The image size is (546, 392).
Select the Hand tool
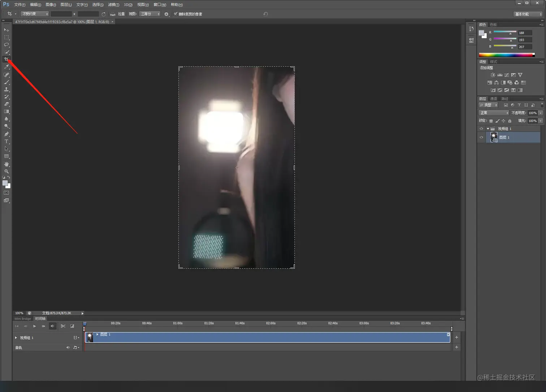tap(6, 164)
